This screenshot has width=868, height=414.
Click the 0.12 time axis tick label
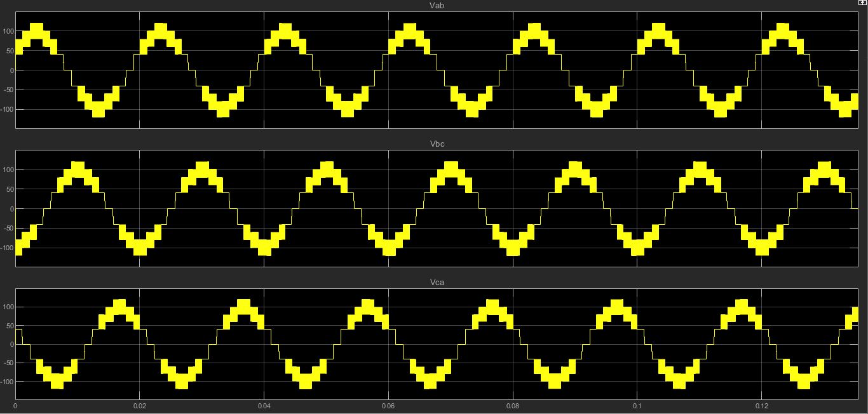761,405
